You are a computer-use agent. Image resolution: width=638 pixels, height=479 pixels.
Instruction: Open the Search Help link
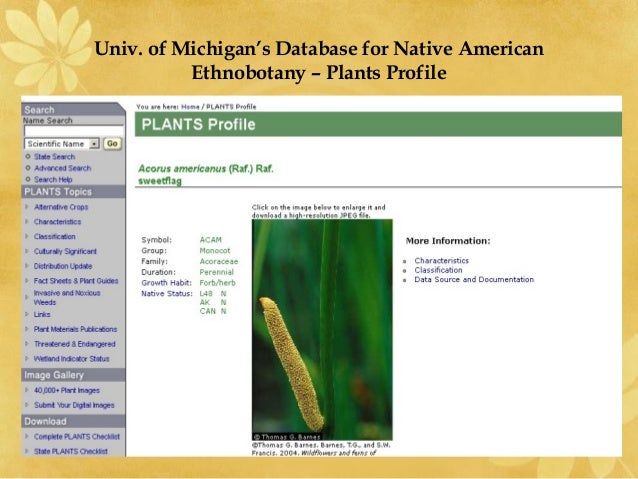(x=53, y=179)
